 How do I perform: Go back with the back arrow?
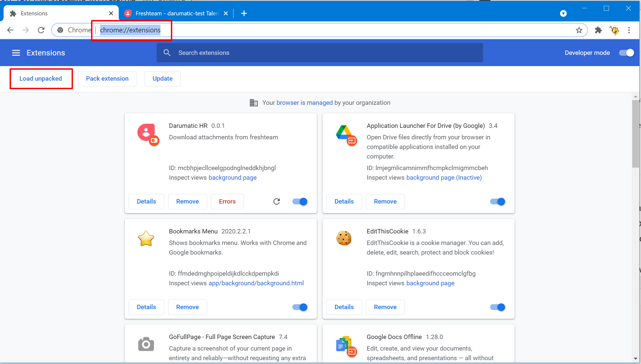coord(10,30)
